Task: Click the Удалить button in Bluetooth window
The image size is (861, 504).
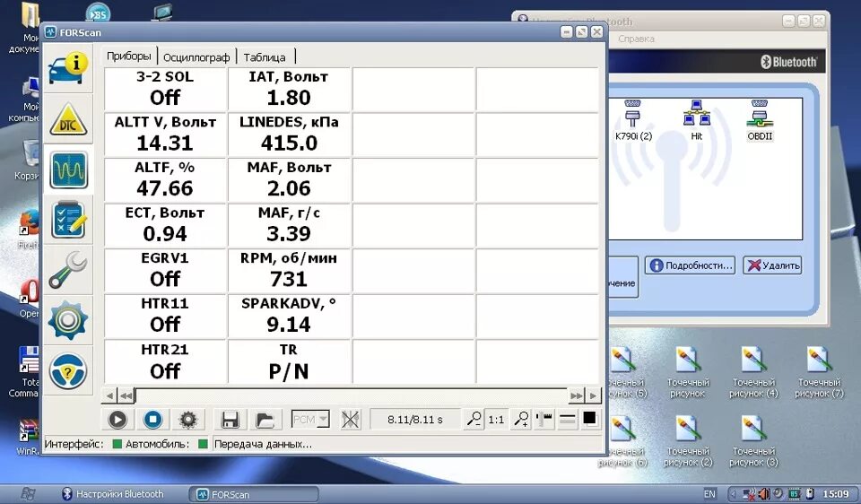Action: click(772, 265)
